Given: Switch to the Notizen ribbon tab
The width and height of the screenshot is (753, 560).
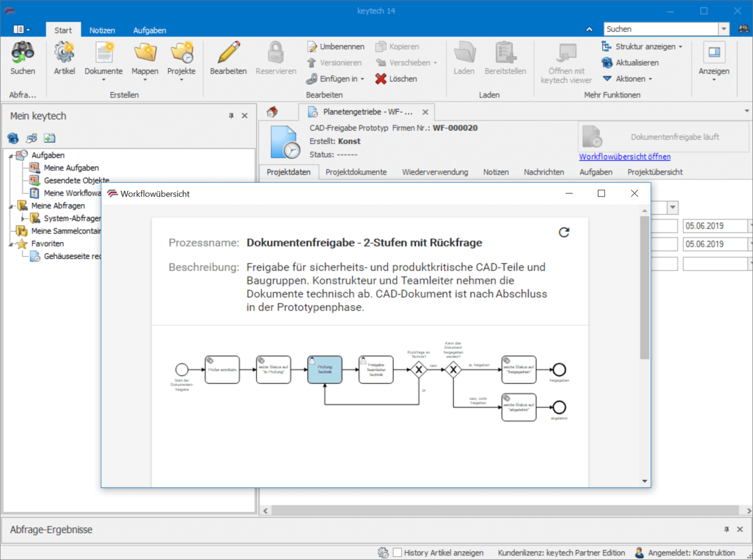Looking at the screenshot, I should tap(102, 30).
